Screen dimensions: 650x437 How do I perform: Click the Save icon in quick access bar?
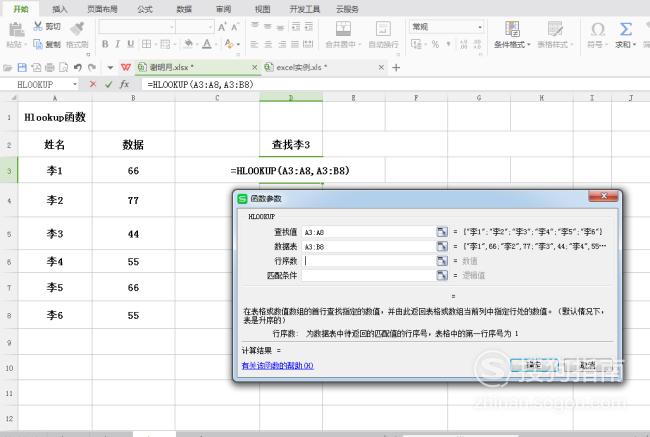pyautogui.click(x=22, y=67)
